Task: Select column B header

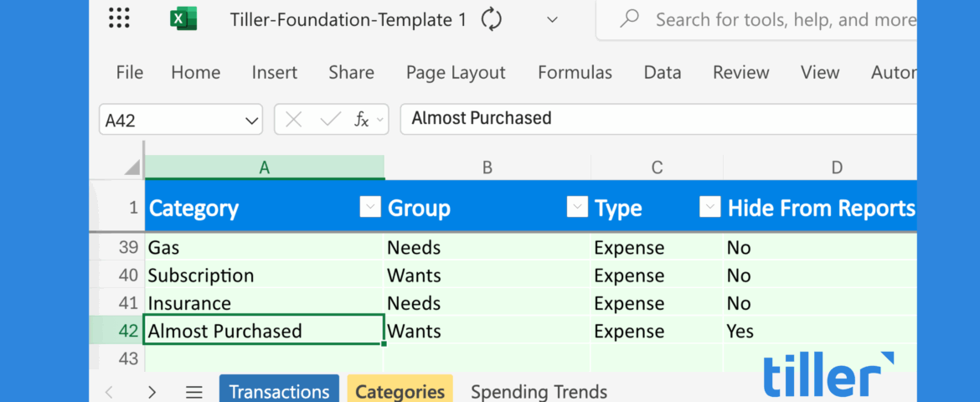Action: pyautogui.click(x=487, y=167)
